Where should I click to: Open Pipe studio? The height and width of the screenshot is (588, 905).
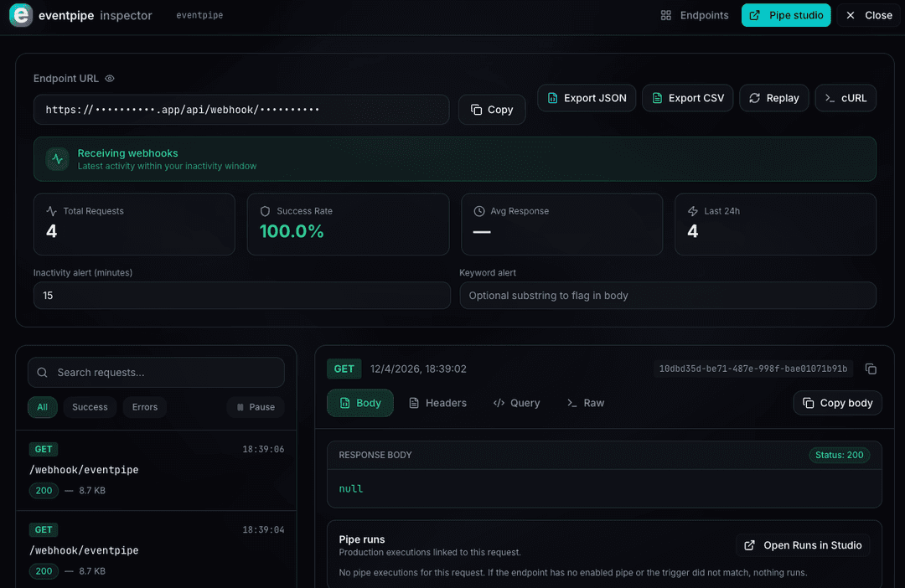(786, 16)
